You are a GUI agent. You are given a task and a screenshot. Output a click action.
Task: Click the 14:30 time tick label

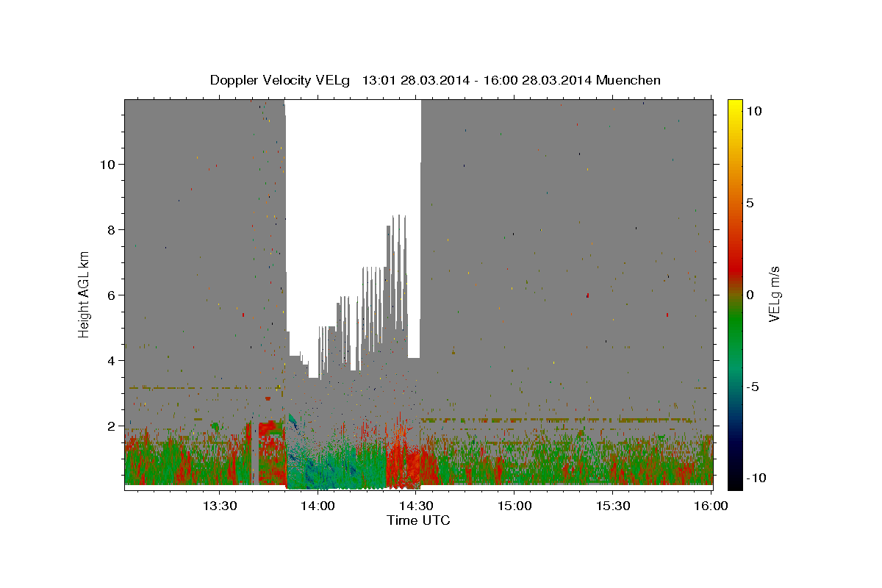(416, 506)
